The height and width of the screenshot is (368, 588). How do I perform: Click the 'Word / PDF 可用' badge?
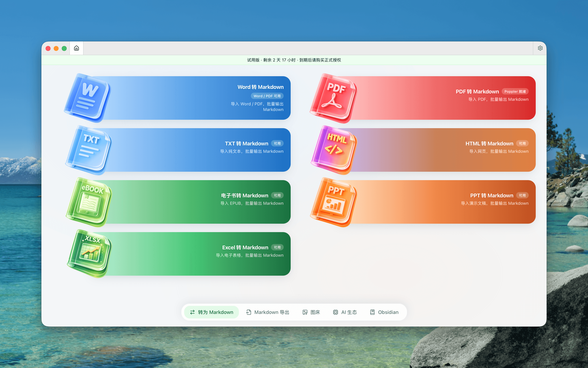(x=267, y=96)
